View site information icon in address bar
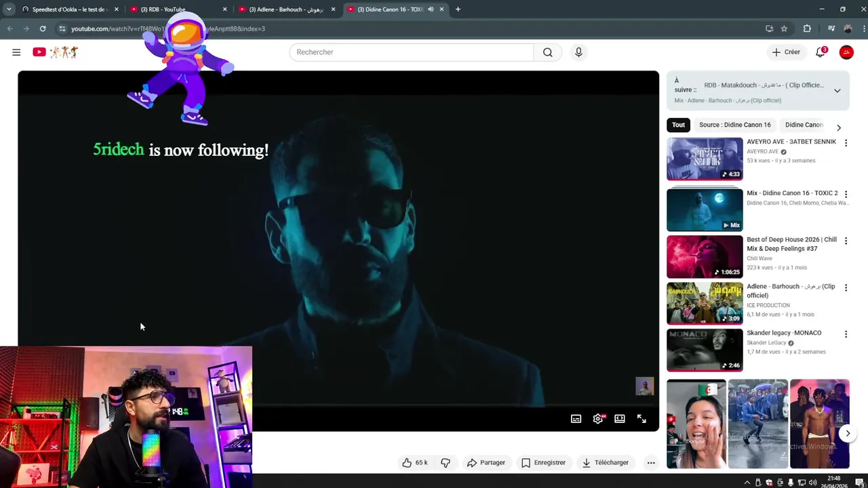 pyautogui.click(x=62, y=28)
